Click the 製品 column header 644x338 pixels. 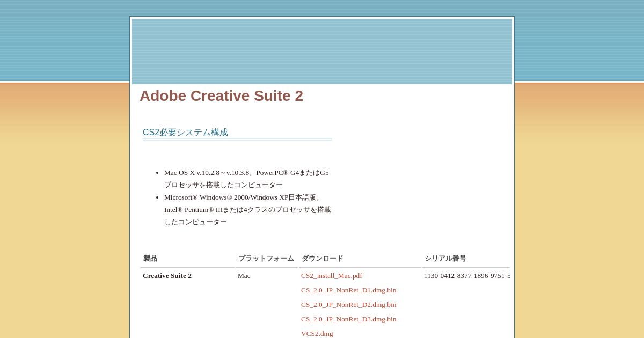click(150, 259)
